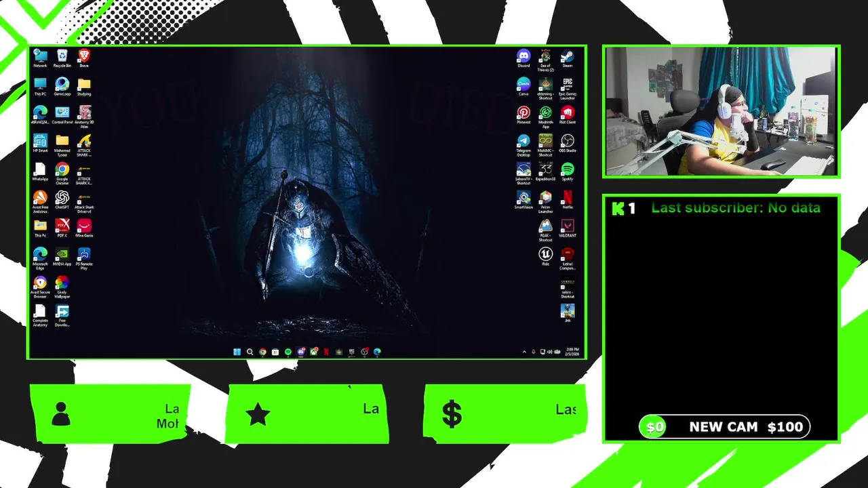Open the Canva desktop shortcut
Viewport: 868px width, 488px height.
tap(524, 86)
